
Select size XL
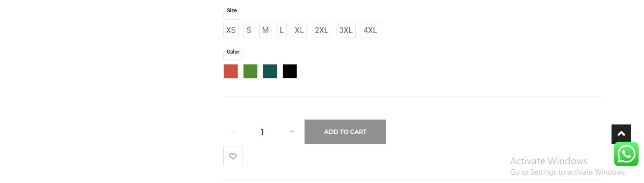(299, 30)
